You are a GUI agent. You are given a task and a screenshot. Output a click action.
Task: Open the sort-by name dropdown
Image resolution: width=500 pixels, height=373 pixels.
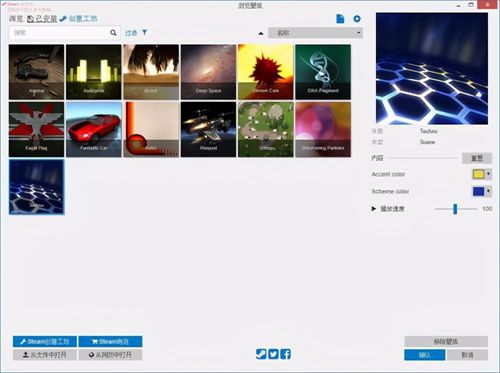tap(315, 33)
